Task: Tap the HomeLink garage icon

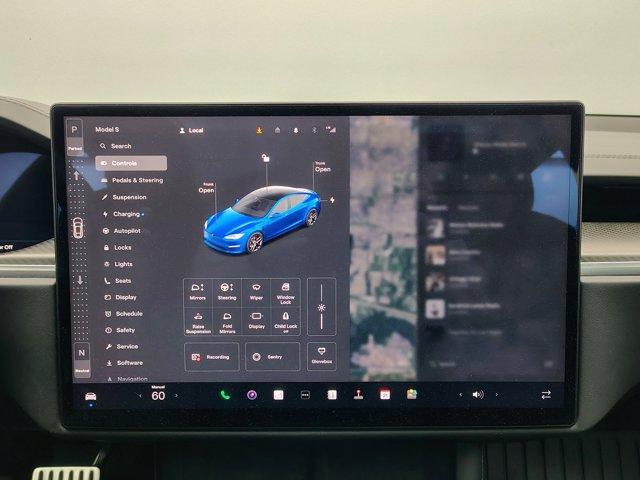Action: [278, 130]
